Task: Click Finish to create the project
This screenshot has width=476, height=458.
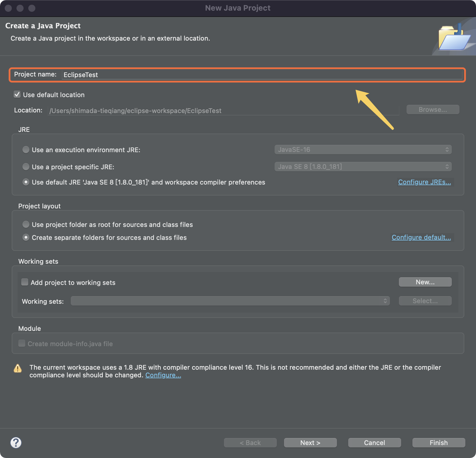Action: pos(439,443)
